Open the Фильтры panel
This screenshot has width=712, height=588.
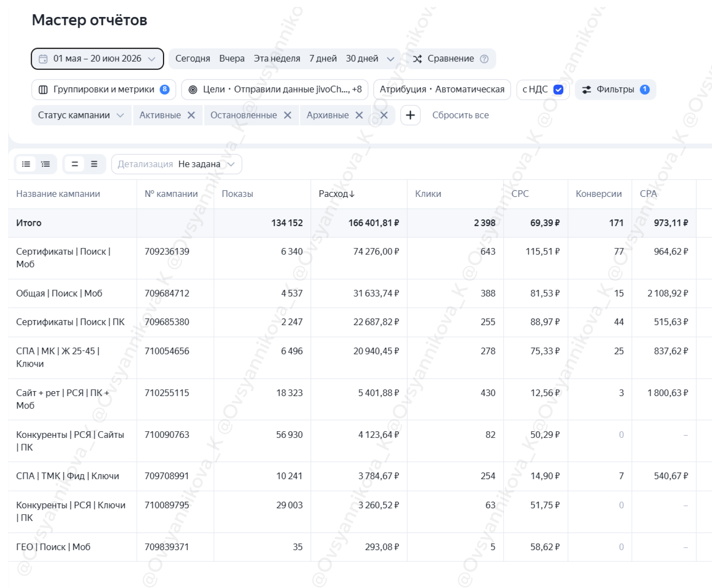[615, 90]
